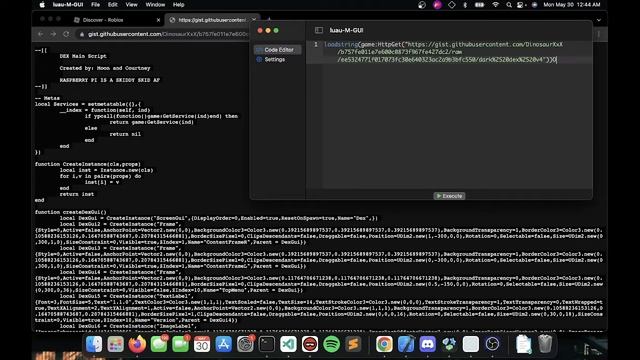Open Finder from the dock

coord(94,344)
